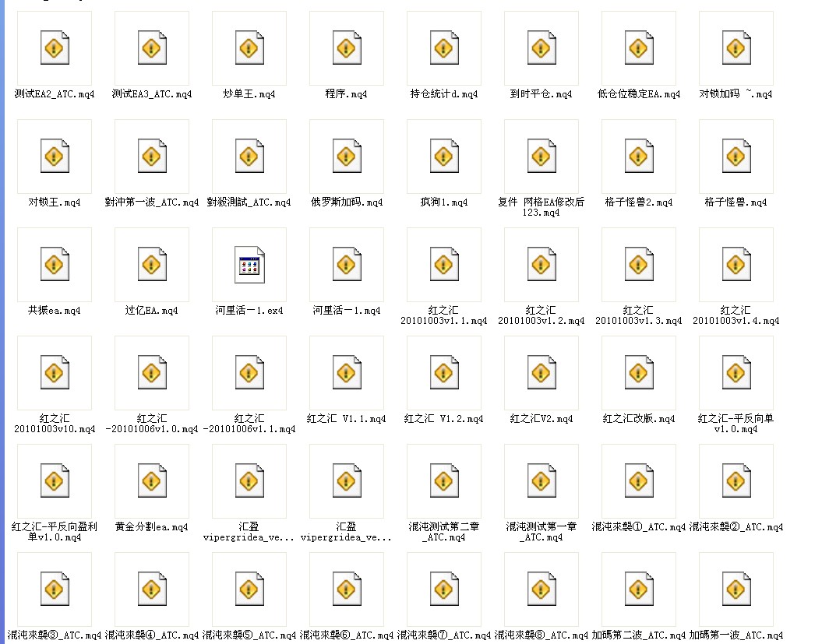Click the file name 红之汇-20101006v1.0.mq4
The image size is (829, 644).
coord(152,424)
